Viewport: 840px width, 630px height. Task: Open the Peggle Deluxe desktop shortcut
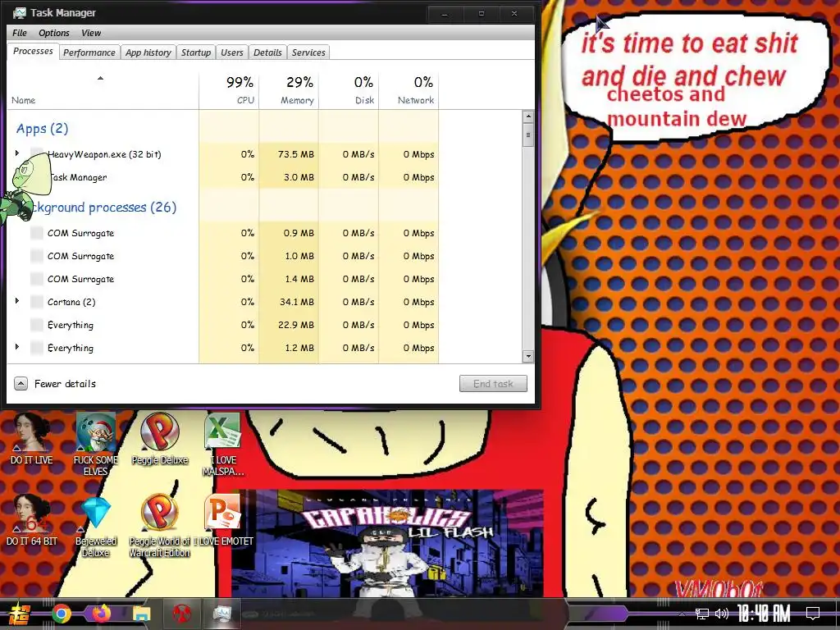tap(160, 438)
